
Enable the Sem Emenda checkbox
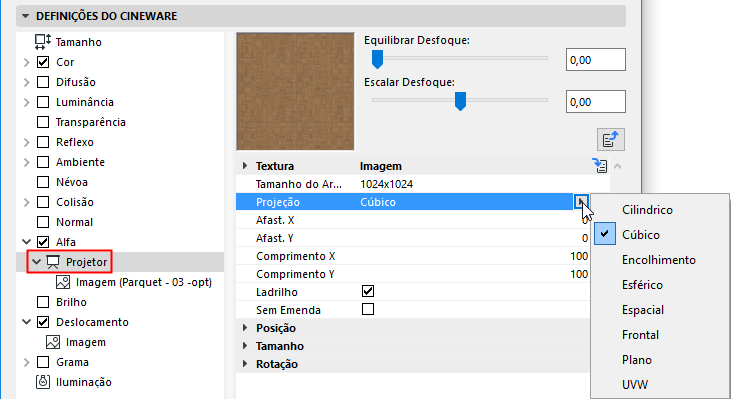click(368, 309)
